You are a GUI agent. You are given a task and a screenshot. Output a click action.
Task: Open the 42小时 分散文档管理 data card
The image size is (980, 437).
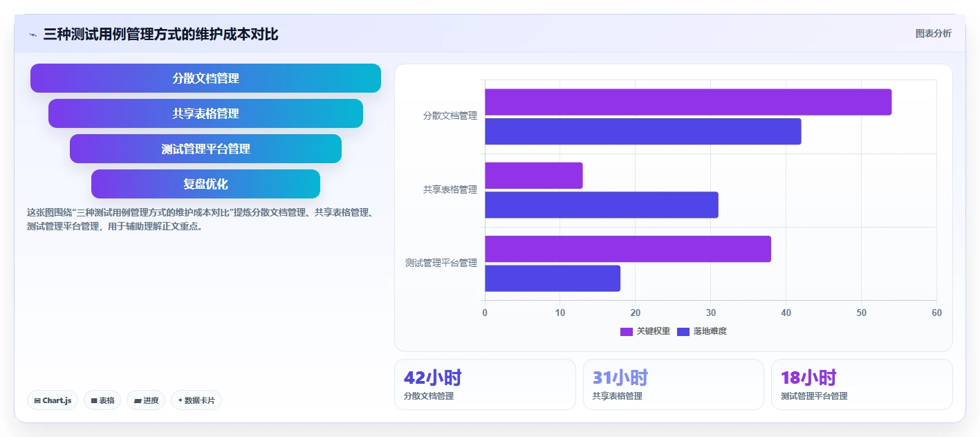[x=485, y=384]
